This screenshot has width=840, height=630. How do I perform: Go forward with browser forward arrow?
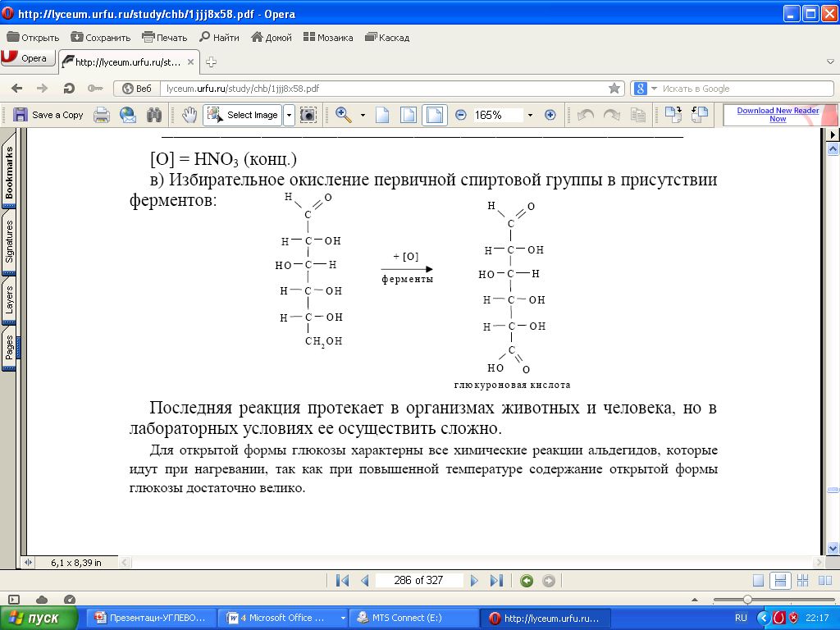43,89
